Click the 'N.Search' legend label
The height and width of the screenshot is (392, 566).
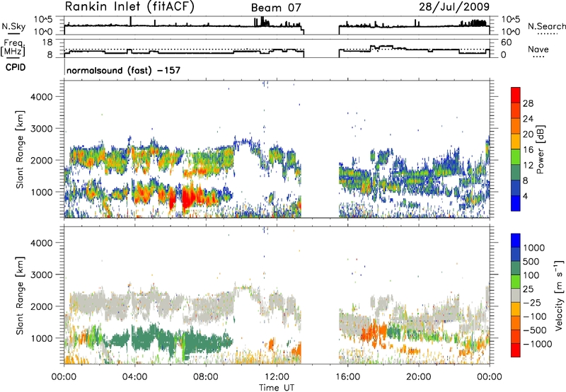pyautogui.click(x=546, y=26)
